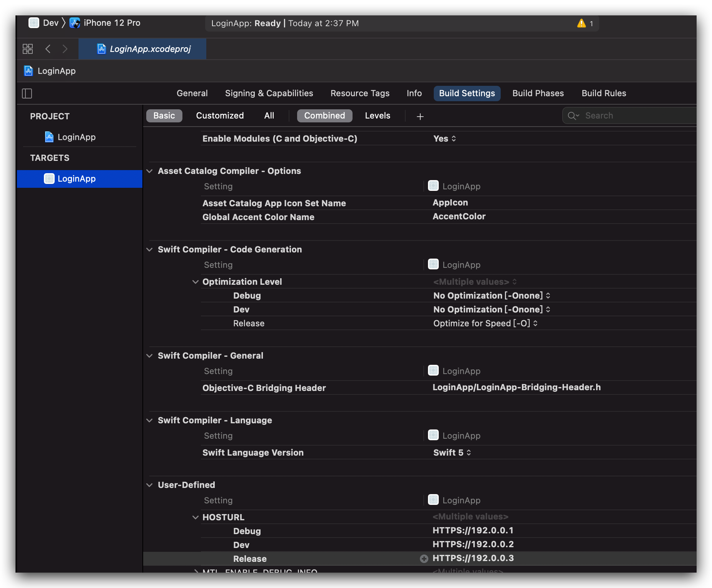Click the LoginApp project icon in jump bar

pos(28,71)
